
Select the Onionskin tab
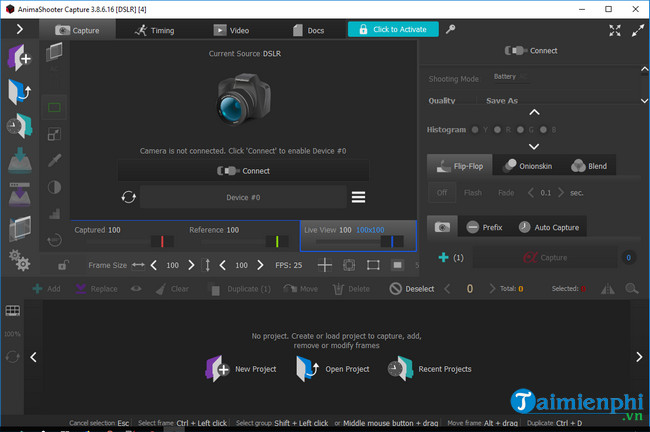[x=527, y=166]
